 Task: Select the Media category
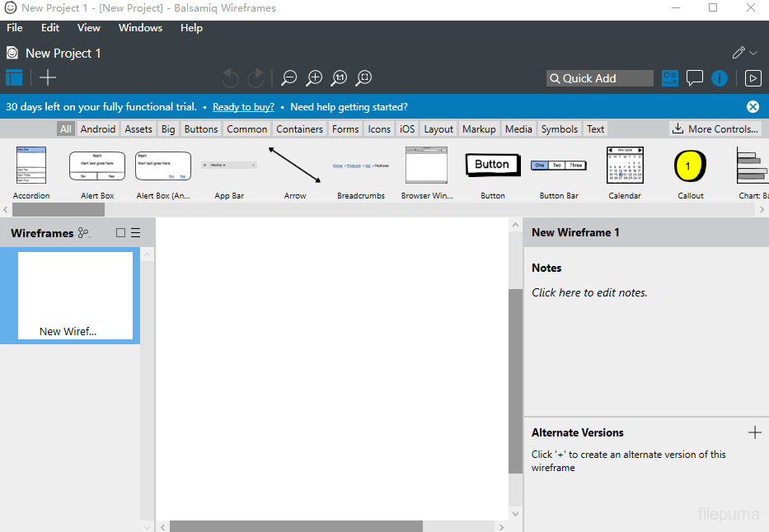pyautogui.click(x=518, y=128)
